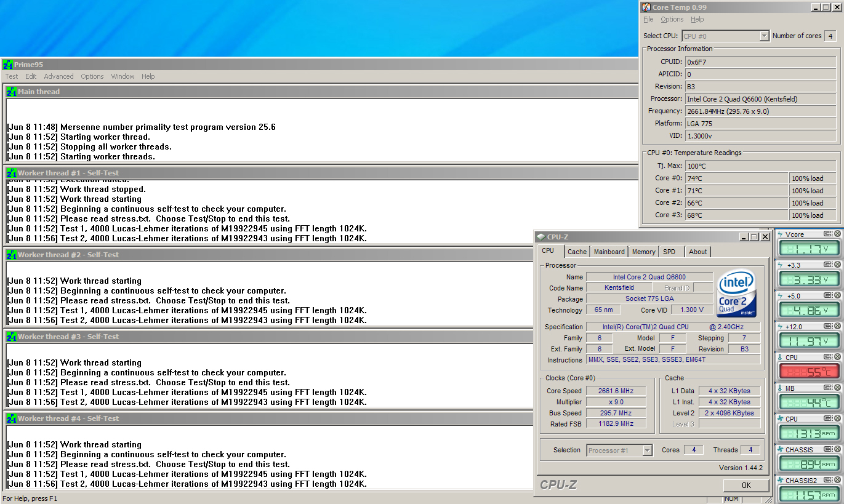Switch to the Cache tab in CPU-Z

(577, 252)
